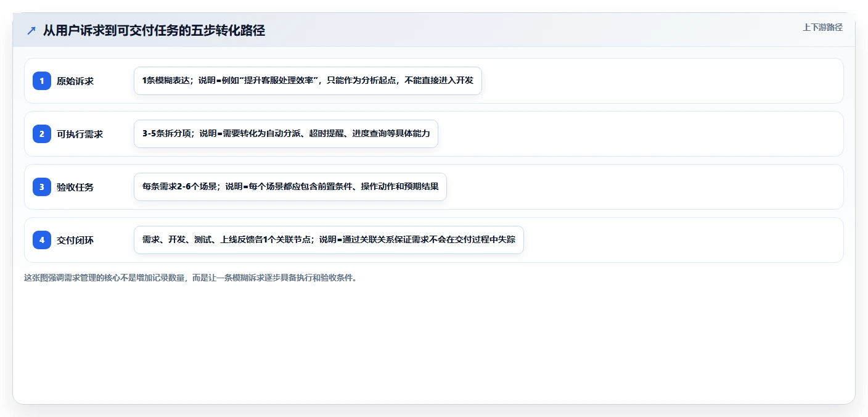Click the description box starting with 3-5条拆分项
868x417 pixels.
pos(286,134)
